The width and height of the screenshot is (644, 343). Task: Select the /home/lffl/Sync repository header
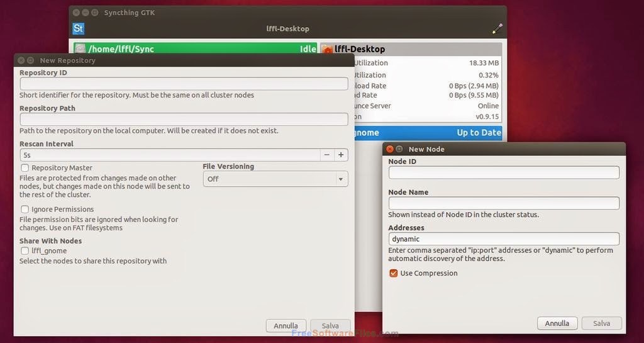(196, 49)
